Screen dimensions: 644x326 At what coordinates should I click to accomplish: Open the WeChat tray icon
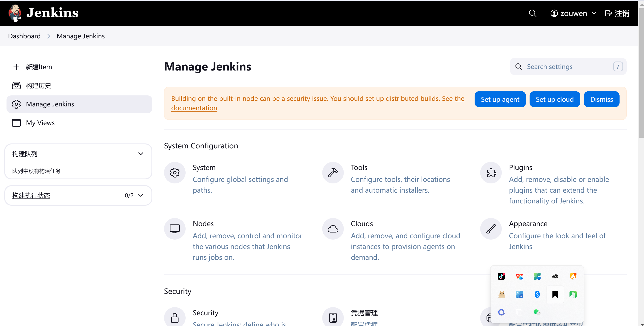click(537, 312)
